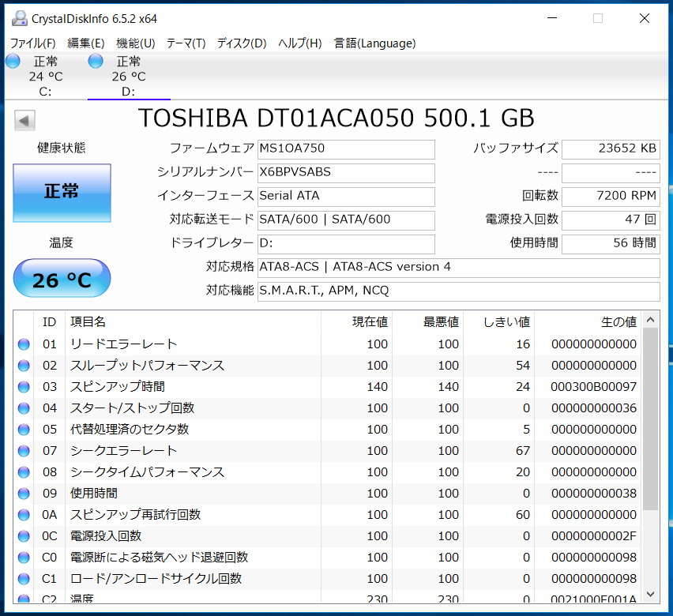The image size is (673, 616).
Task: Open the ファイル(F) menu
Action: pyautogui.click(x=32, y=43)
